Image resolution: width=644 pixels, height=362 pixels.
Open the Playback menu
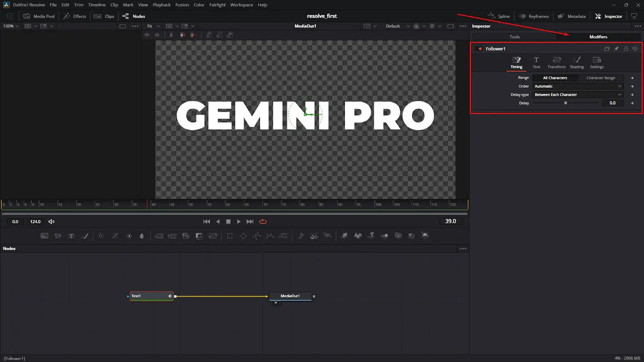click(x=161, y=5)
